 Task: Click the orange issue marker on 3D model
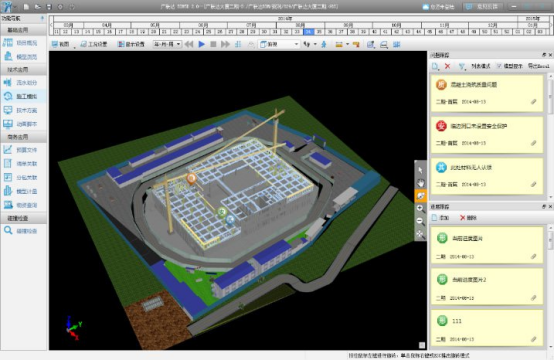(191, 179)
